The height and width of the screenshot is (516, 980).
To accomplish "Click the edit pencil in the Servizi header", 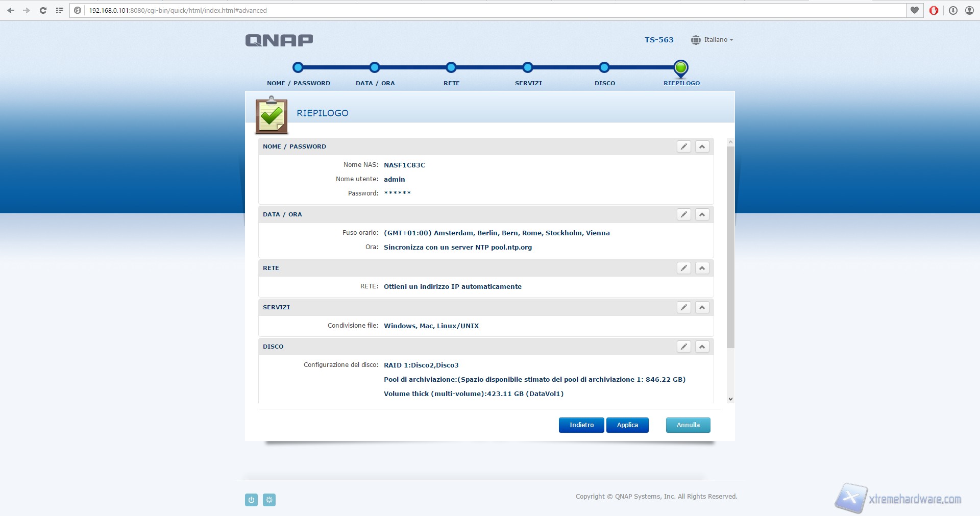I will pyautogui.click(x=683, y=307).
